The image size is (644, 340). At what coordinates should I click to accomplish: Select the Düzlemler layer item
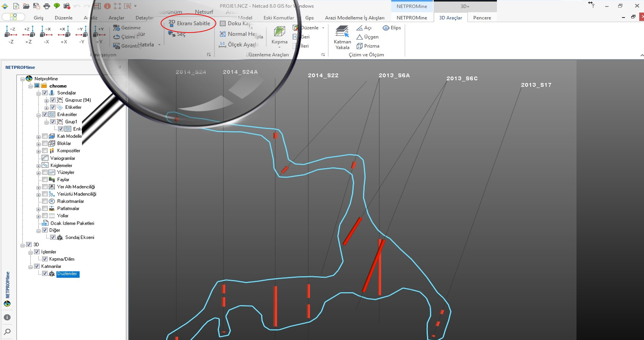[x=67, y=274]
